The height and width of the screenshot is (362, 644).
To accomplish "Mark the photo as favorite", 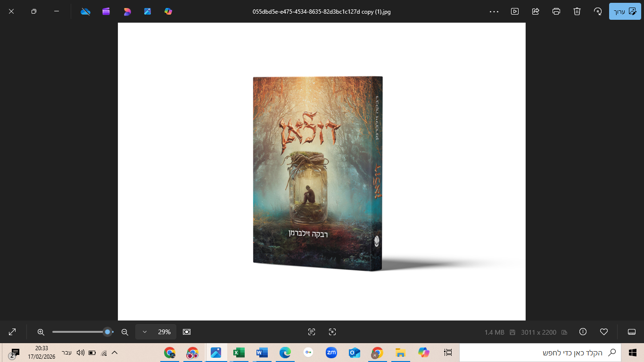I will 604,332.
